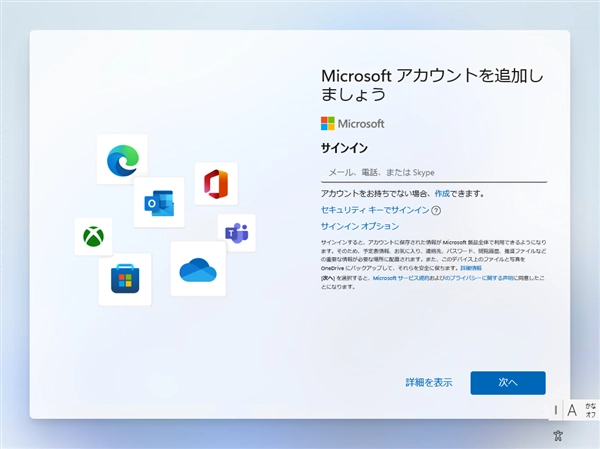Screen dimensions: 600x449
Task: Toggle the かな オフ kana input indicator
Action: (x=590, y=410)
